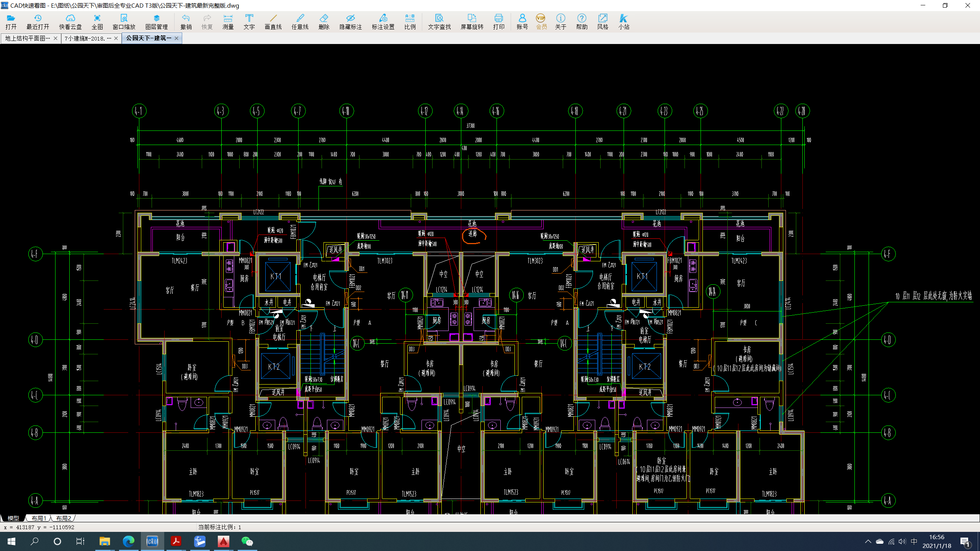The image size is (980, 551).
Task: Click the x y coordinate readout
Action: click(39, 527)
